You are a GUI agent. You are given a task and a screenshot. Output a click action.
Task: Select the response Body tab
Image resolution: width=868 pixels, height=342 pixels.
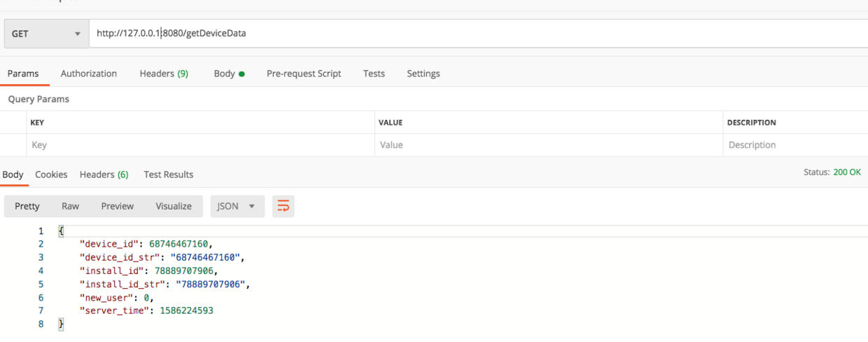point(13,175)
